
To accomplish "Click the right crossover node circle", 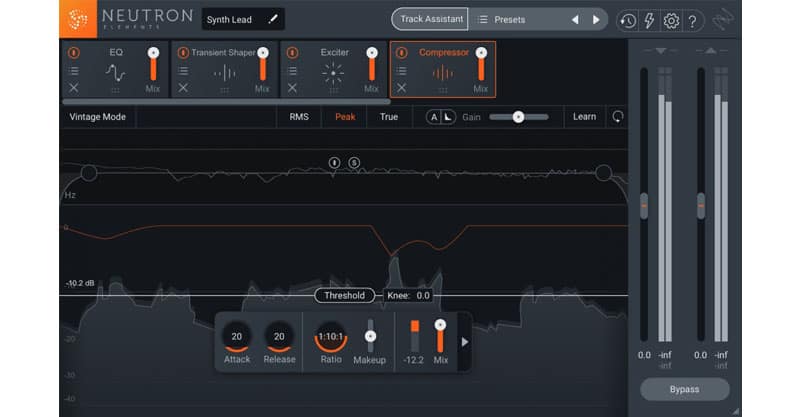I will pos(604,173).
